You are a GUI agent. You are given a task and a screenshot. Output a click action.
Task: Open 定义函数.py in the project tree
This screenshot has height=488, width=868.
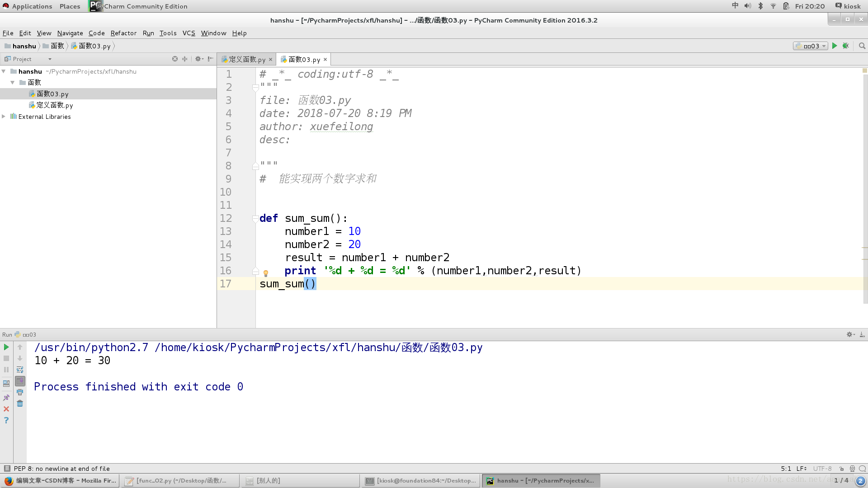pyautogui.click(x=54, y=105)
